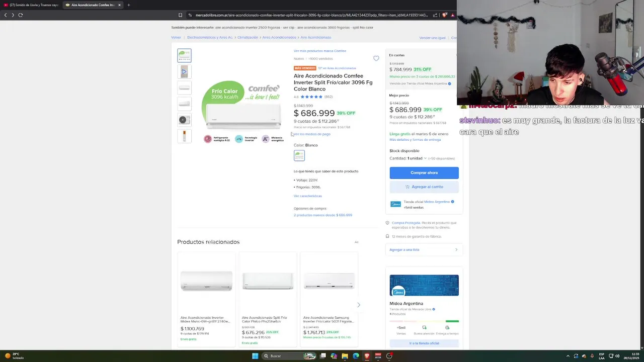Add product to favorites with heart icon

click(x=376, y=58)
